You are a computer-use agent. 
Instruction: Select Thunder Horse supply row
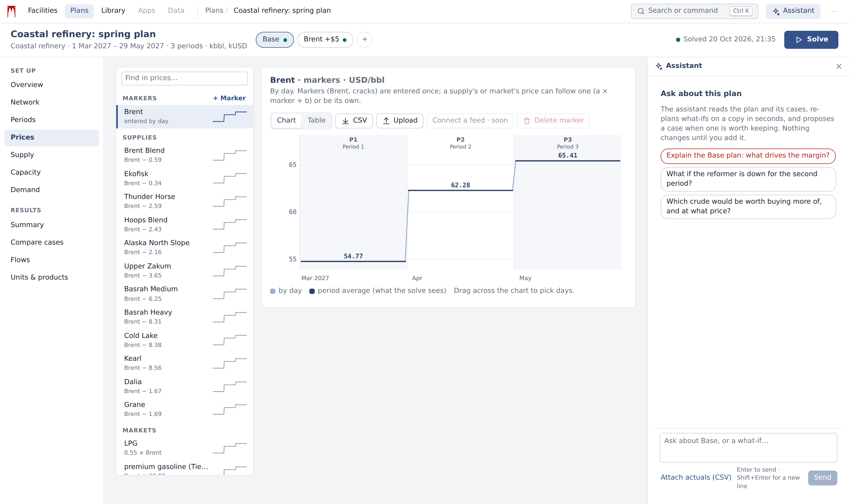coord(185,201)
